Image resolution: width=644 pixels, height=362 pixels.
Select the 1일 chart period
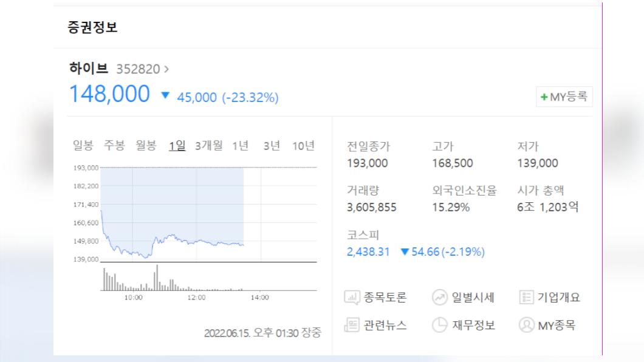tap(177, 145)
